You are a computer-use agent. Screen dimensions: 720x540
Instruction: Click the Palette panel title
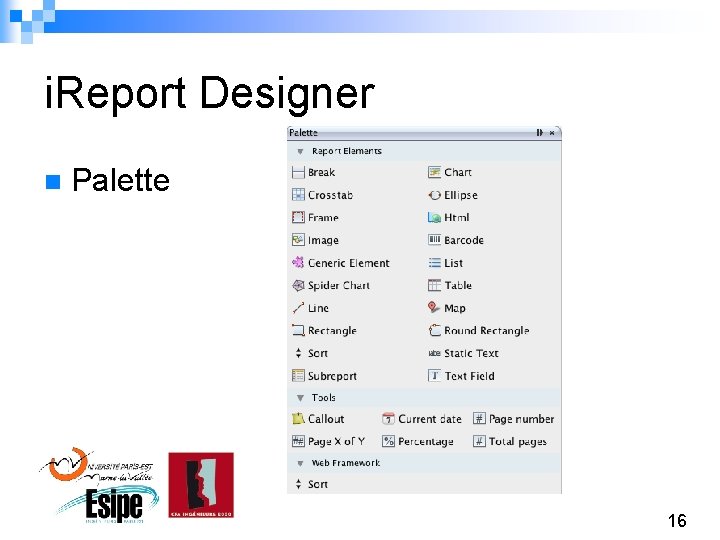point(303,133)
